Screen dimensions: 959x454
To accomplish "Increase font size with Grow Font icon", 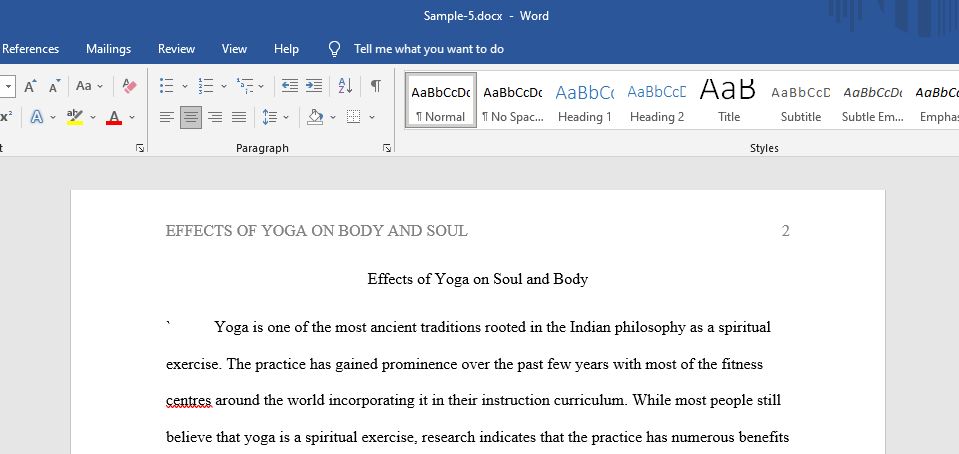I will [31, 86].
